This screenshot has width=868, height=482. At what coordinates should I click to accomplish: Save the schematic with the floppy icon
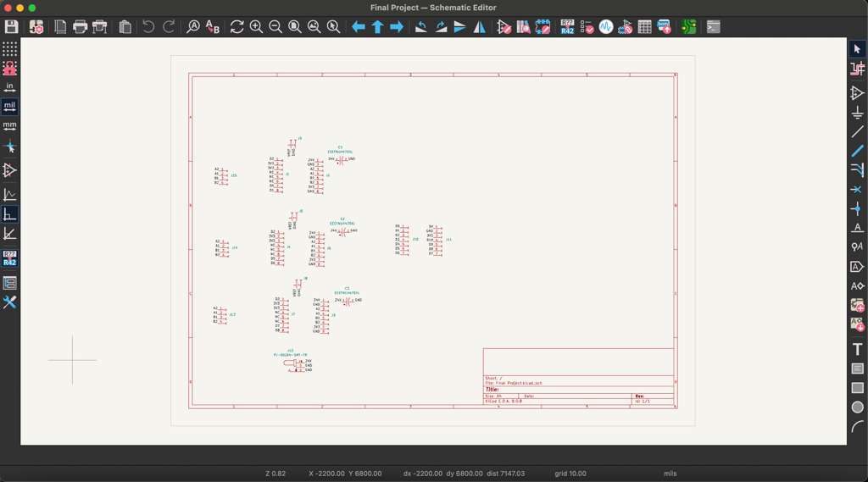tap(12, 26)
